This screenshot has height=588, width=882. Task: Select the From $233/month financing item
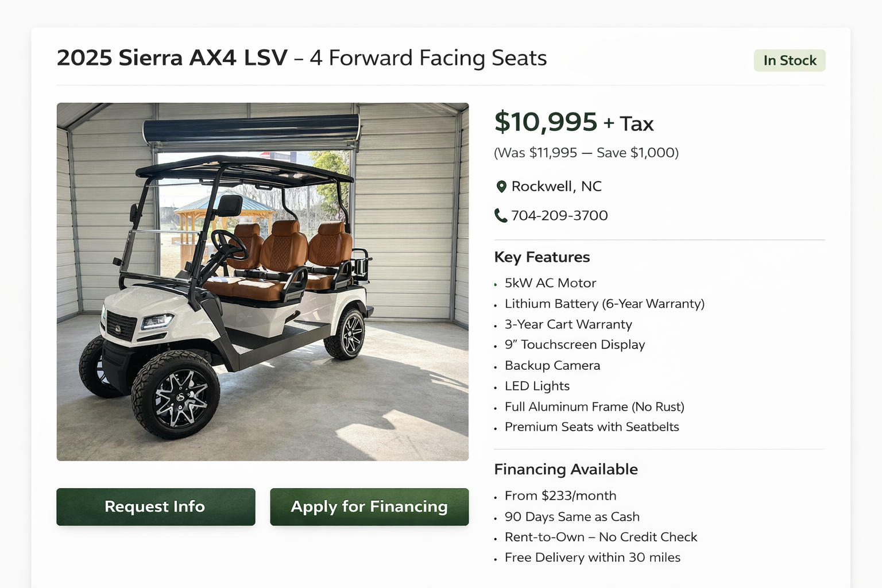[x=560, y=496]
